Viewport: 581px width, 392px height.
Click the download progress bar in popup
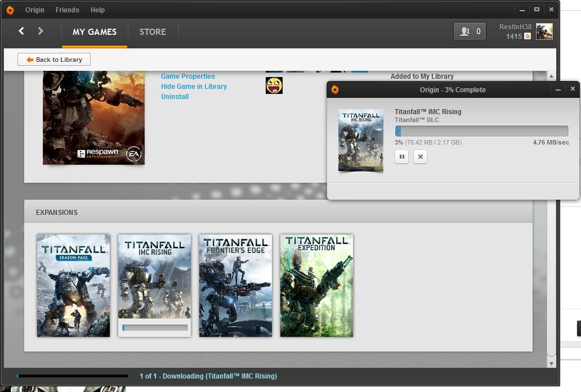(x=482, y=130)
